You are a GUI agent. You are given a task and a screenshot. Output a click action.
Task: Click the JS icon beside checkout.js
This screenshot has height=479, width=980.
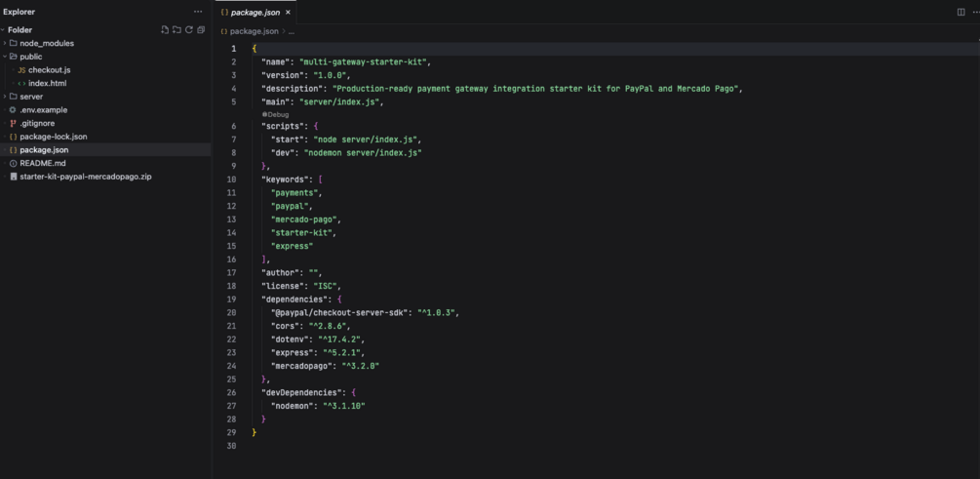tap(21, 70)
